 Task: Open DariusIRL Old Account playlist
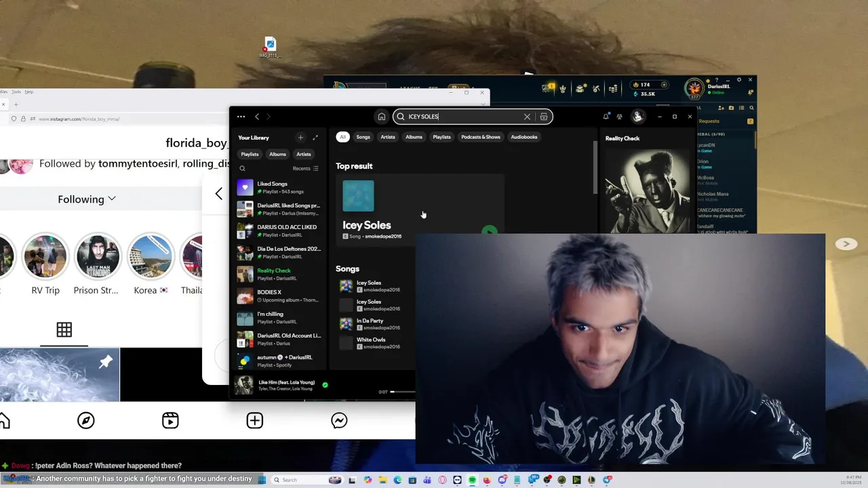[278, 340]
